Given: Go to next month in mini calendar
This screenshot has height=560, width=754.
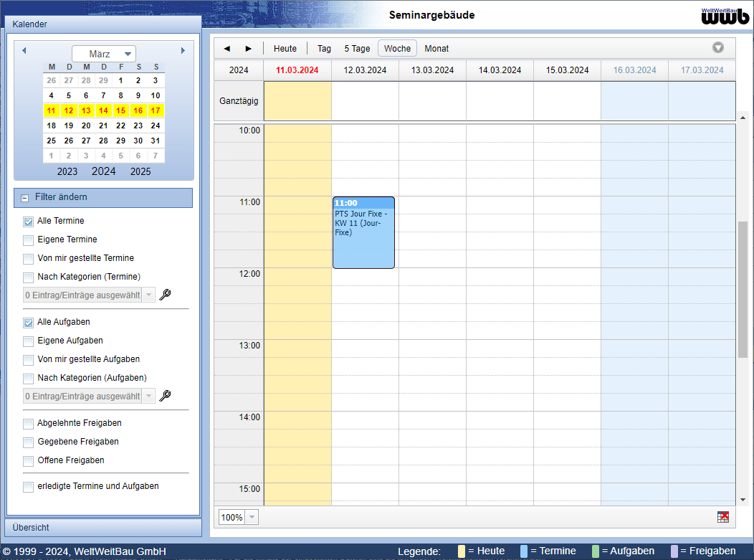Looking at the screenshot, I should [x=183, y=51].
